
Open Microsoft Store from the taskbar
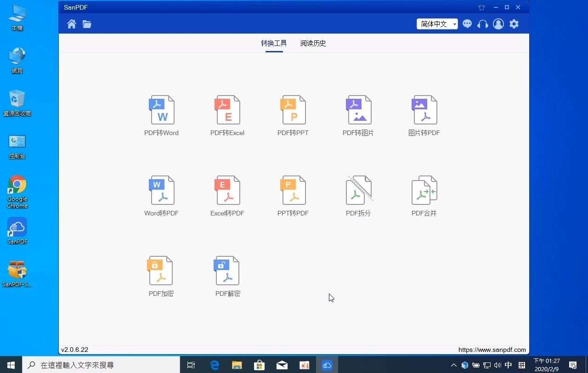260,365
